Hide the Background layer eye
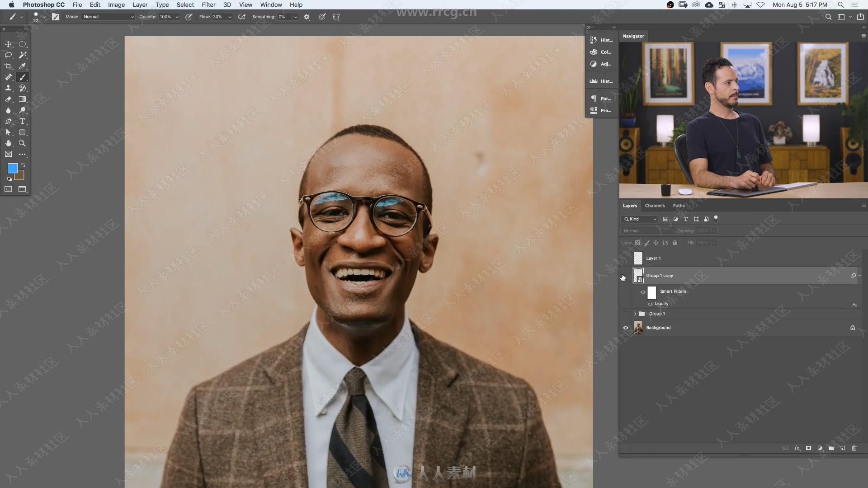The width and height of the screenshot is (868, 488). click(626, 328)
